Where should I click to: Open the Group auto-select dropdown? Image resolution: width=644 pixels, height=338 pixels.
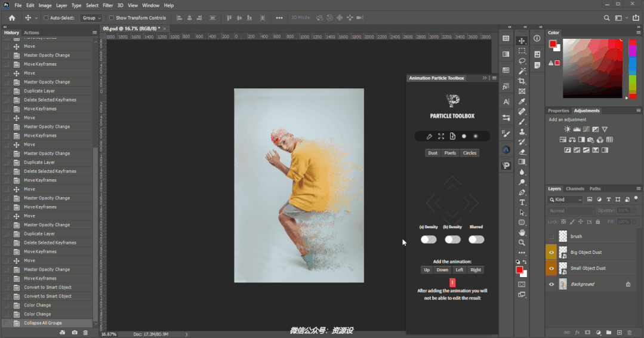[91, 18]
